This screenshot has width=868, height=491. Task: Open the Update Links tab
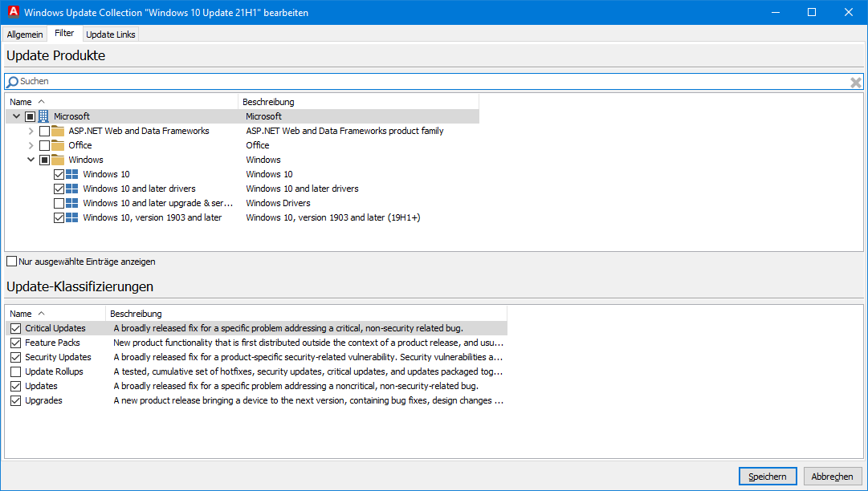(111, 34)
